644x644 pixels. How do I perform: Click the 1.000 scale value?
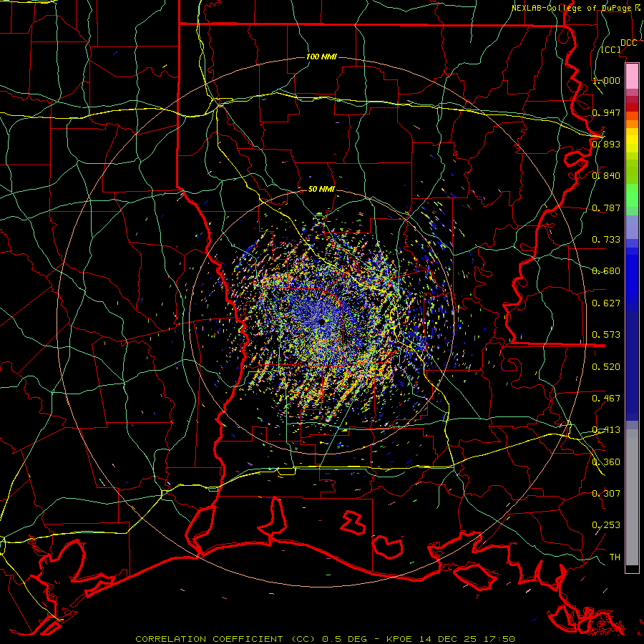606,80
